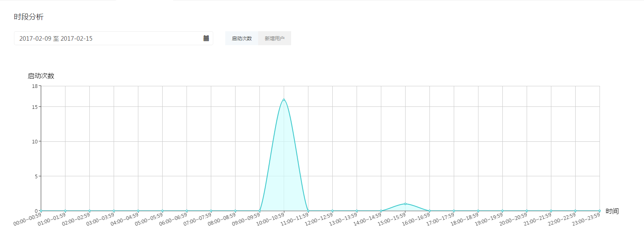Viewport: 644px width, 233px height.
Task: Click the 时间 x-axis label
Action: coord(612,211)
